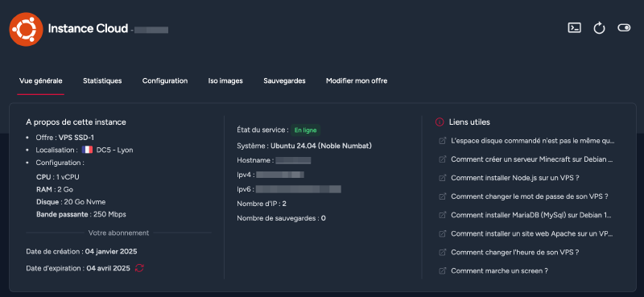Renew subscription with the red refresh icon

[x=139, y=268]
